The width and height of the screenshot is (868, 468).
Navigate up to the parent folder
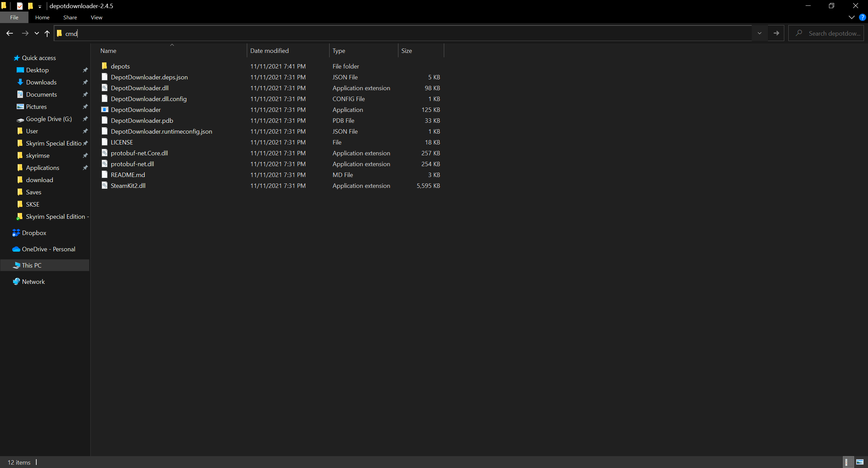(47, 33)
